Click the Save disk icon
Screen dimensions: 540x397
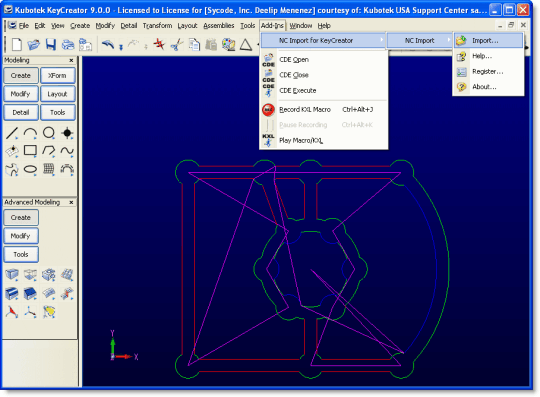[51, 44]
